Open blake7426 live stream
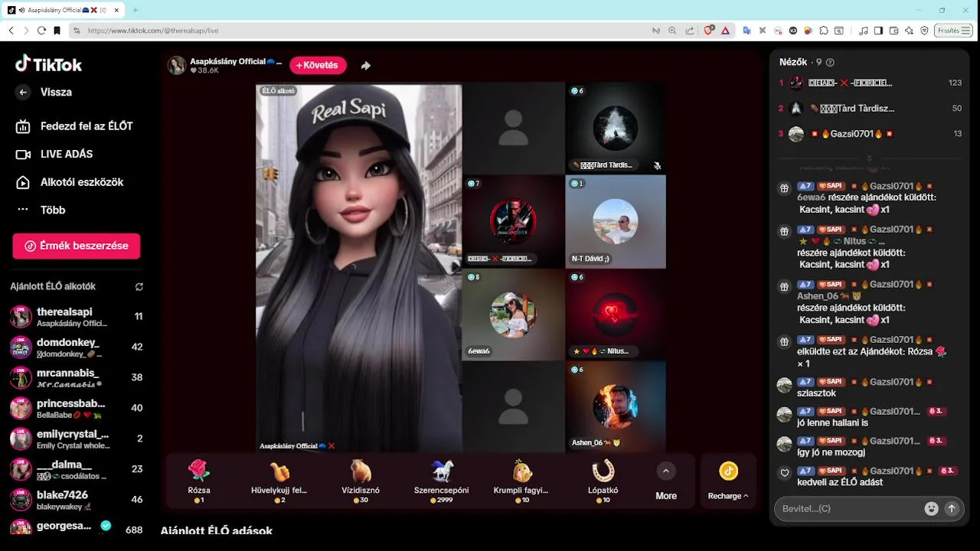980x551 pixels. [77, 500]
